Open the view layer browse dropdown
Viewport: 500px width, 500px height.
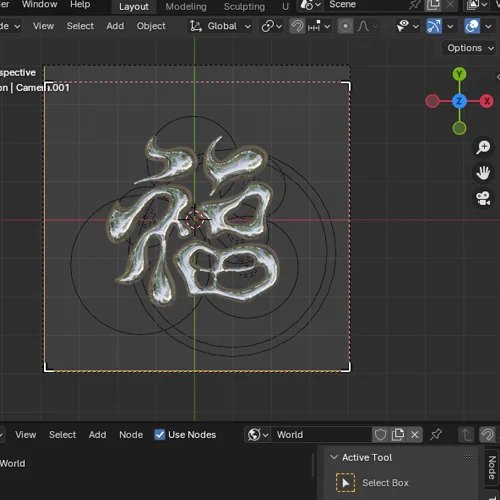pyautogui.click(x=477, y=5)
